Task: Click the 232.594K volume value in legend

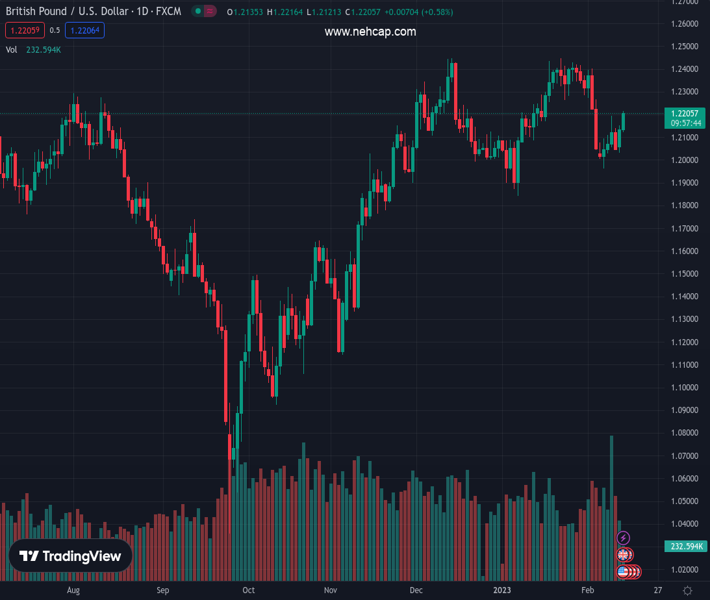Action: [x=44, y=49]
